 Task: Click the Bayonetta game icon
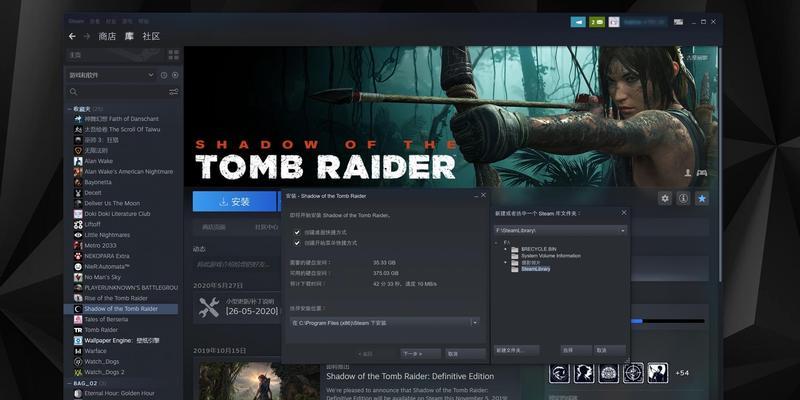[78, 182]
